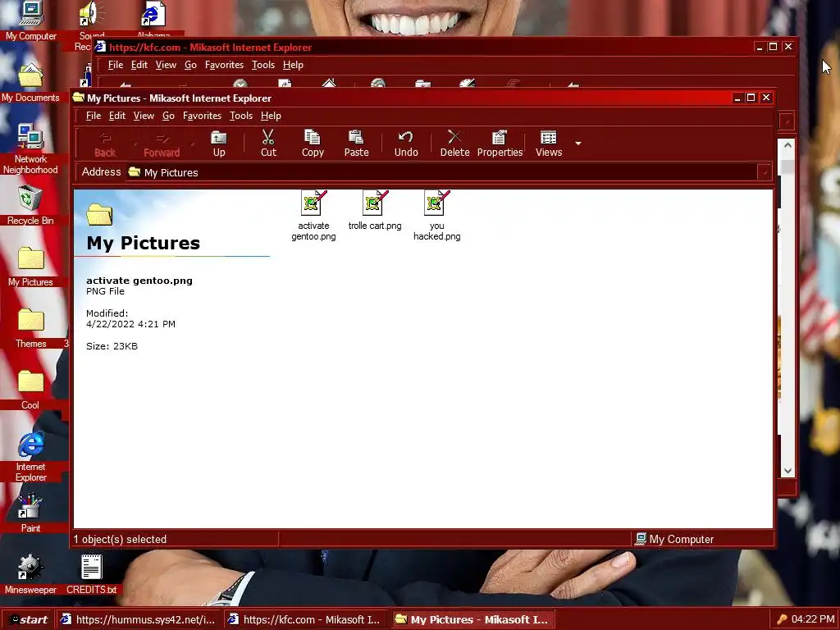Open CREDITS.txt on the desktop
840x630 pixels.
point(92,574)
